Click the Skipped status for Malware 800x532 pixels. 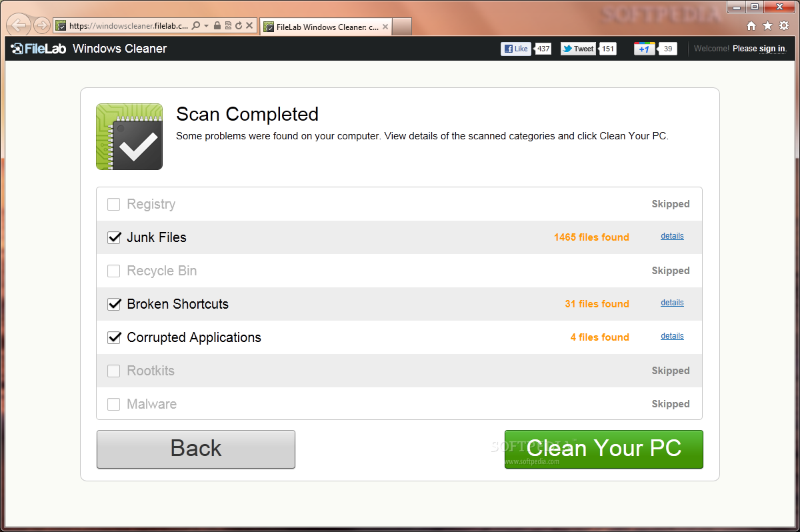point(671,404)
